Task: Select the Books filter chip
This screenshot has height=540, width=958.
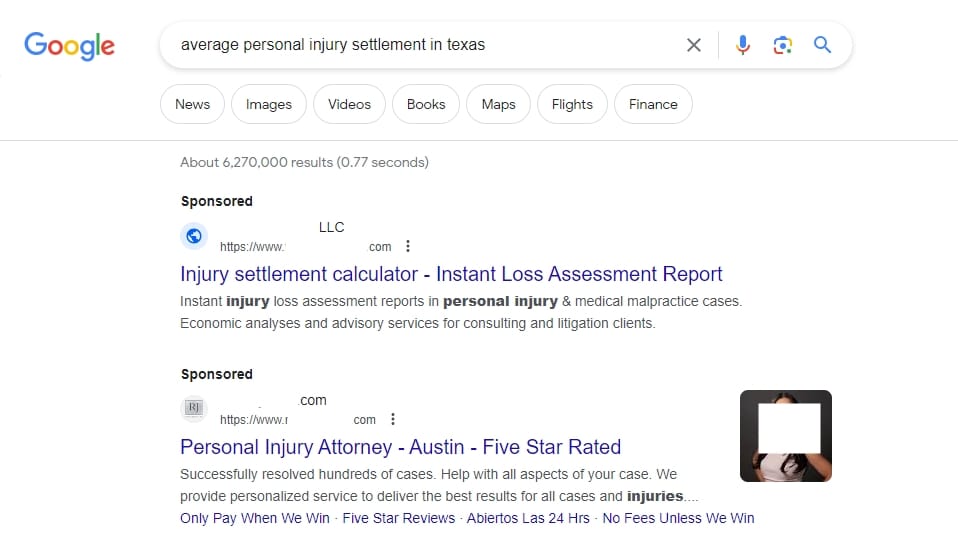Action: pos(426,104)
